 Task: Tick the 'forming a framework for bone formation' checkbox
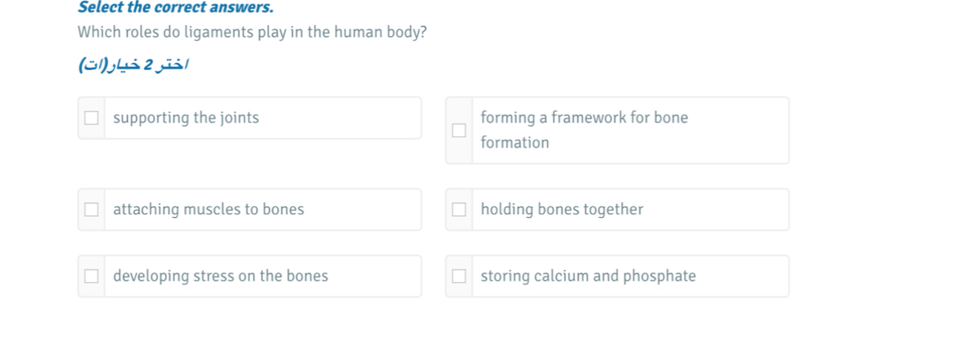(459, 131)
